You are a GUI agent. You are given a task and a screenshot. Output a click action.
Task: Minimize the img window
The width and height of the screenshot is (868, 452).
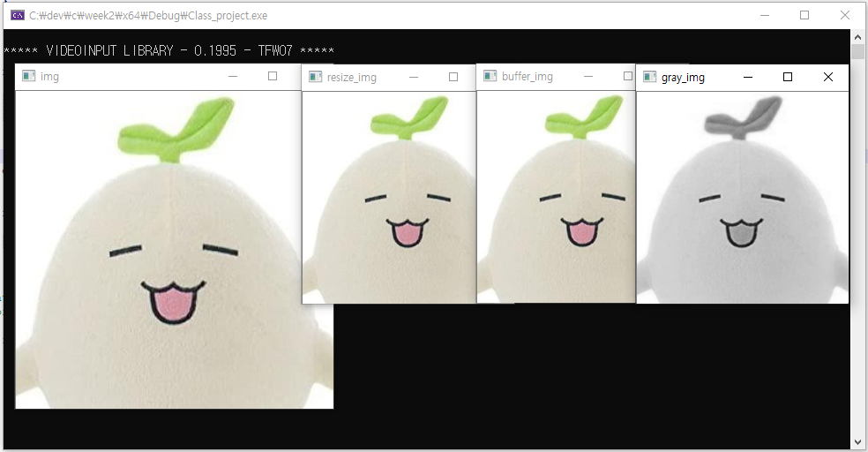233,76
